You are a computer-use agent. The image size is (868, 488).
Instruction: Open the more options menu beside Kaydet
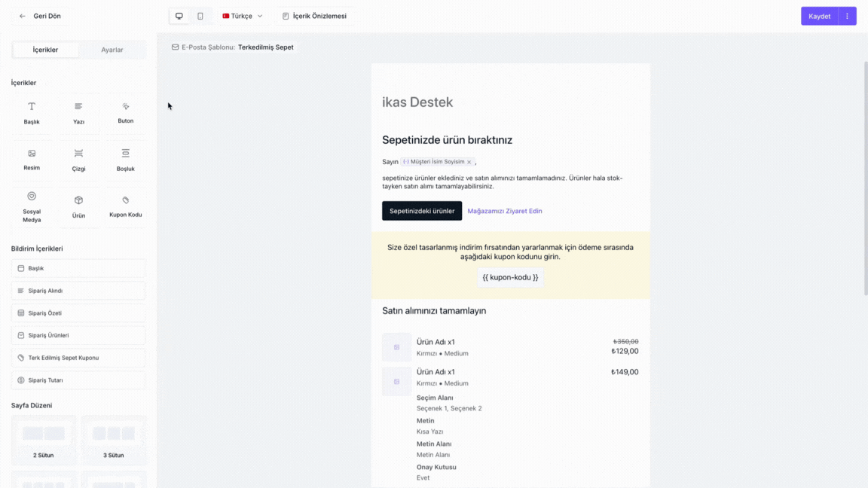click(847, 16)
